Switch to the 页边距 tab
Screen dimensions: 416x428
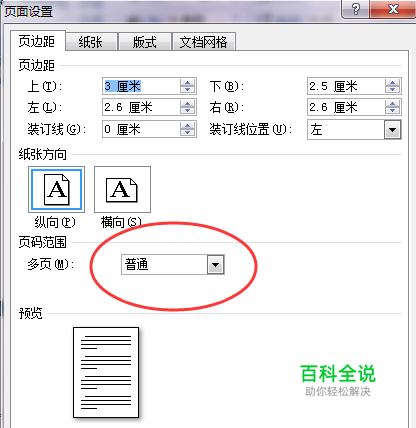(x=37, y=41)
